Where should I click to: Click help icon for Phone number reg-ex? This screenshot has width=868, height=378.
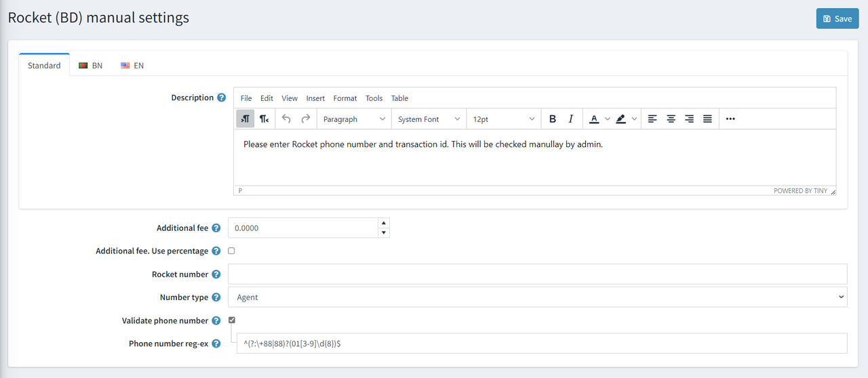click(x=216, y=343)
